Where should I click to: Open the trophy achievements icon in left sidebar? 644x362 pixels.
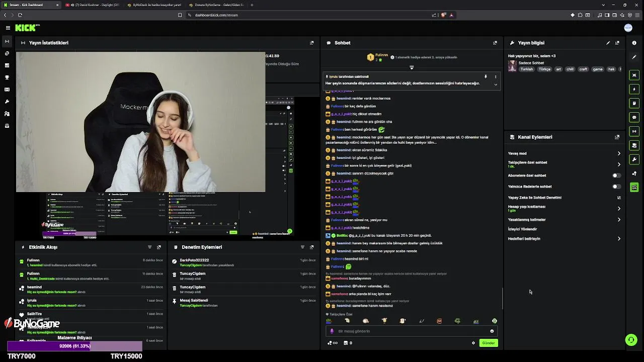7,77
